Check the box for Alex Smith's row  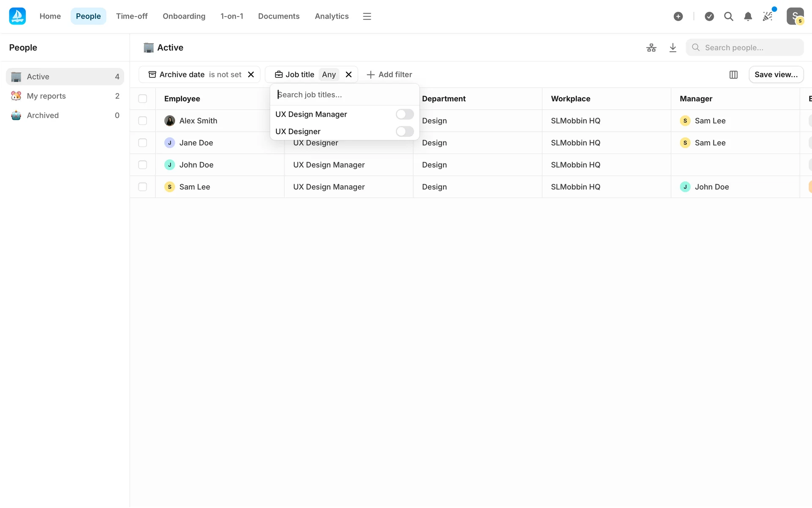click(143, 121)
